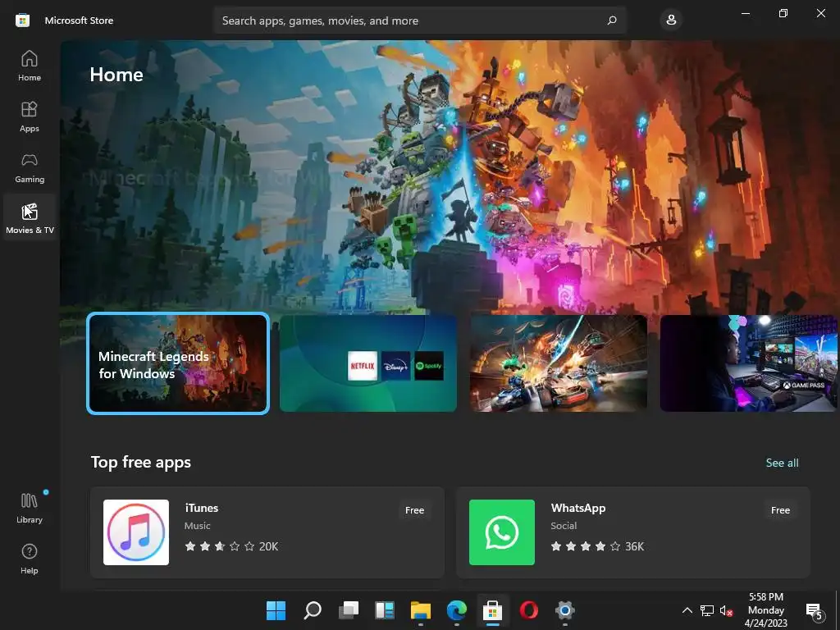Select the Game Pass thumbnail
Viewport: 840px width, 630px height.
click(748, 363)
